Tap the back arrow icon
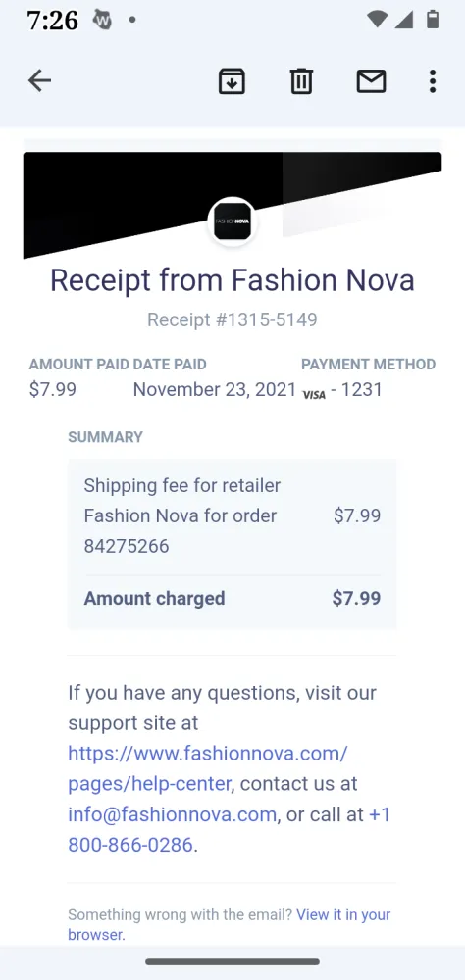Image resolution: width=465 pixels, height=980 pixels. coord(39,81)
